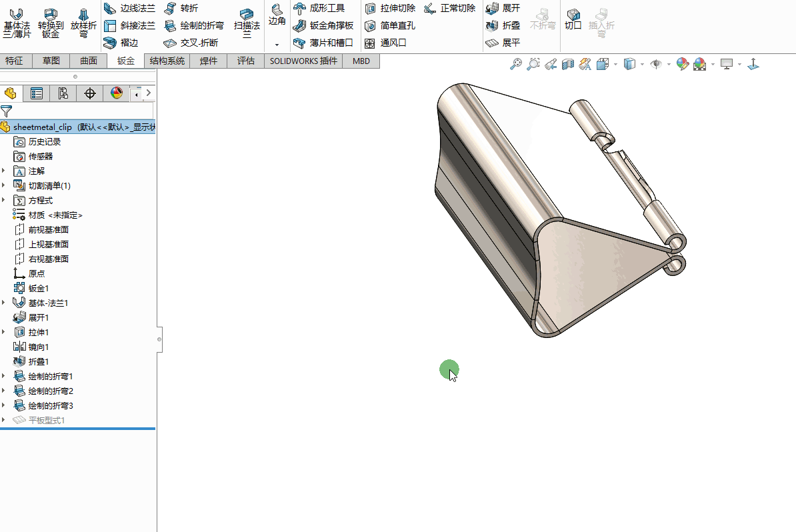The image size is (796, 532).
Task: Switch to the 草图 tab
Action: tap(51, 61)
